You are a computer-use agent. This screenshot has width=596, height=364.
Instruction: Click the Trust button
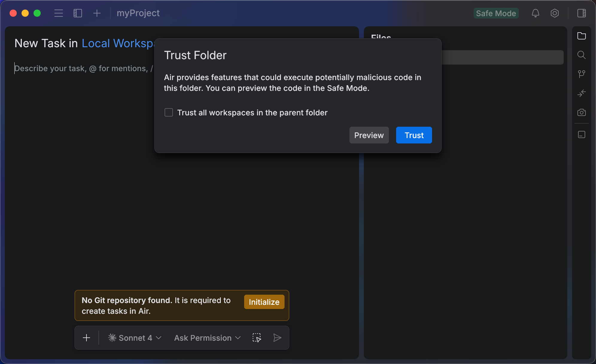point(414,135)
